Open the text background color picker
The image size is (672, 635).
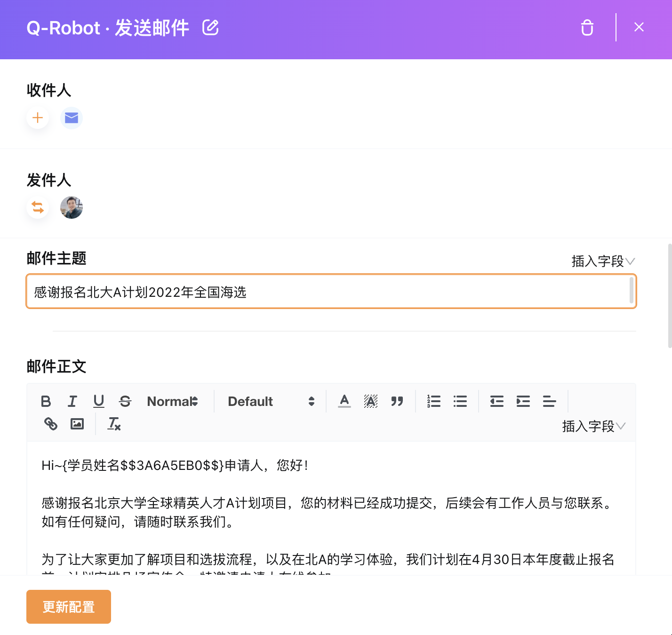(x=371, y=401)
